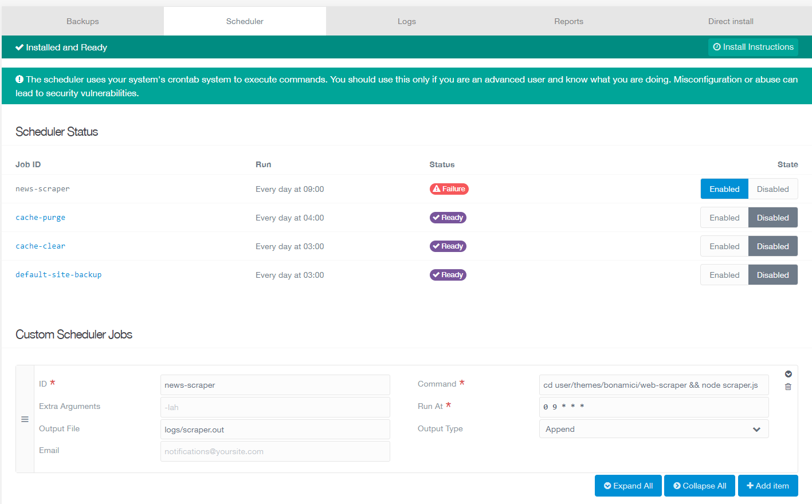Open the cache-purge job link
This screenshot has height=504, width=812.
tap(40, 218)
